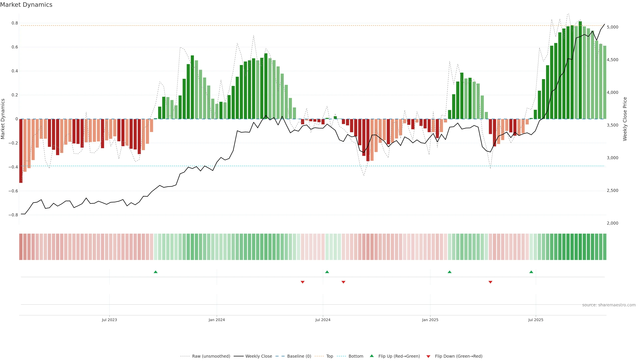Click the darkest green heatmap cell at far right
The image size is (644, 362).
pos(580,247)
